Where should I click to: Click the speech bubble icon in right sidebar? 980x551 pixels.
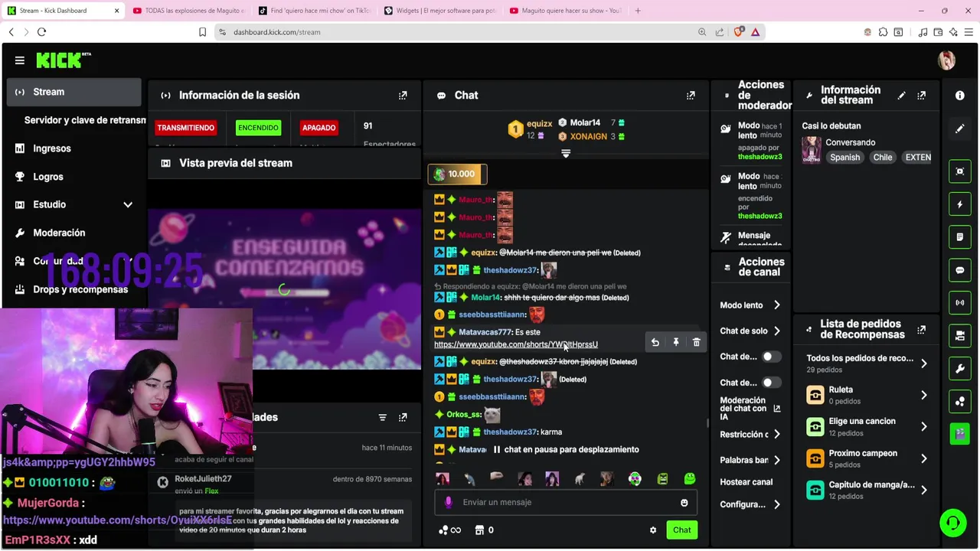960,270
